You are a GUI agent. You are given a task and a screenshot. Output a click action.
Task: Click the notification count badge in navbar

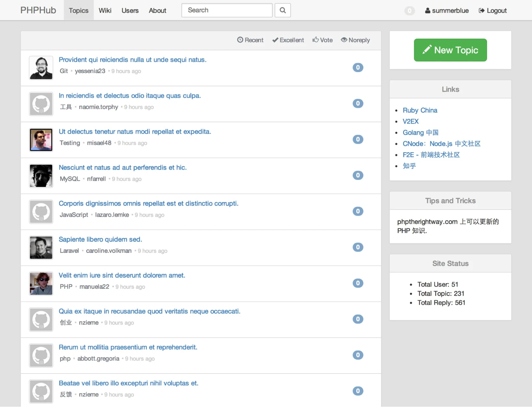point(409,11)
